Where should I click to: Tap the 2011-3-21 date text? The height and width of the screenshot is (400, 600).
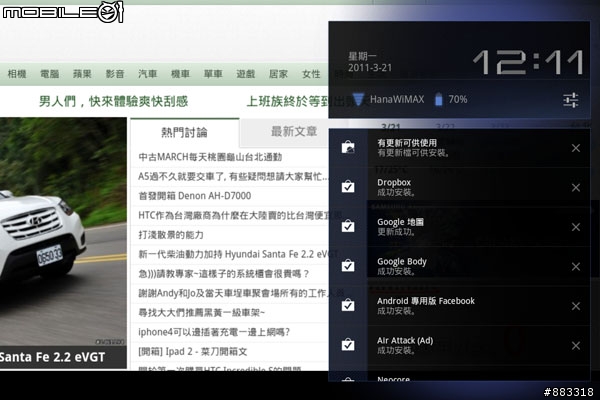pos(370,68)
